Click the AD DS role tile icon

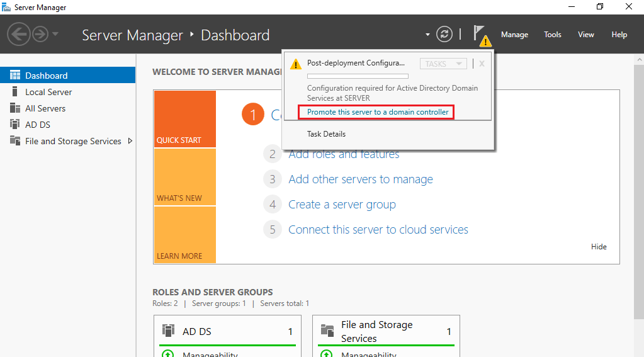168,331
